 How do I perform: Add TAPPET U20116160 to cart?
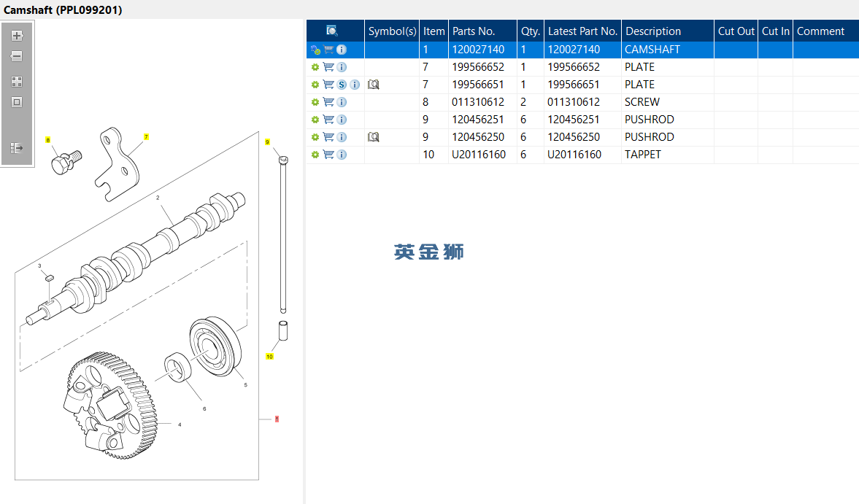[328, 155]
